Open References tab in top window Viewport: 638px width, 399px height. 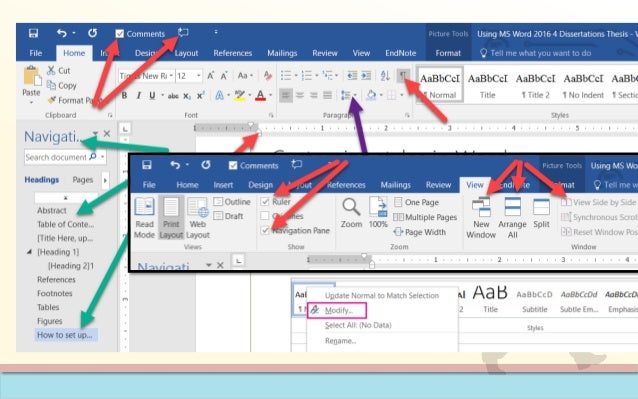pos(233,53)
